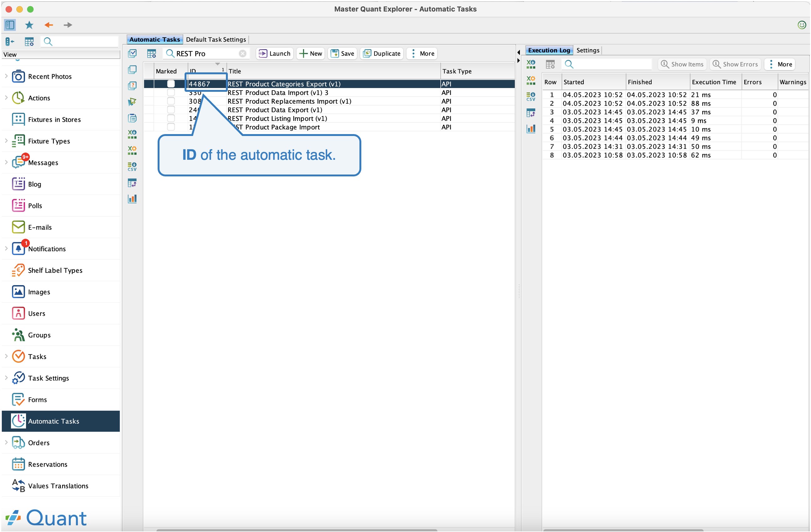Screen dimensions: 811x532
Task: Click Show Errors in Execution Log
Action: tap(735, 64)
